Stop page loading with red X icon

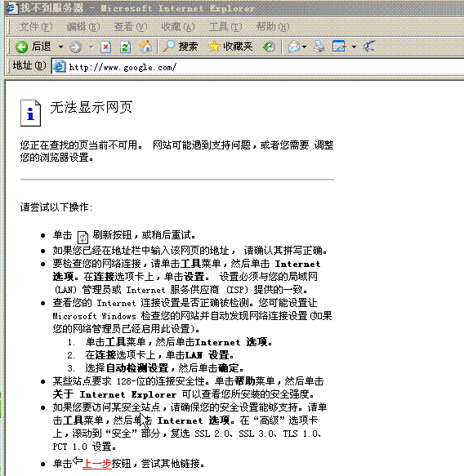click(x=105, y=47)
